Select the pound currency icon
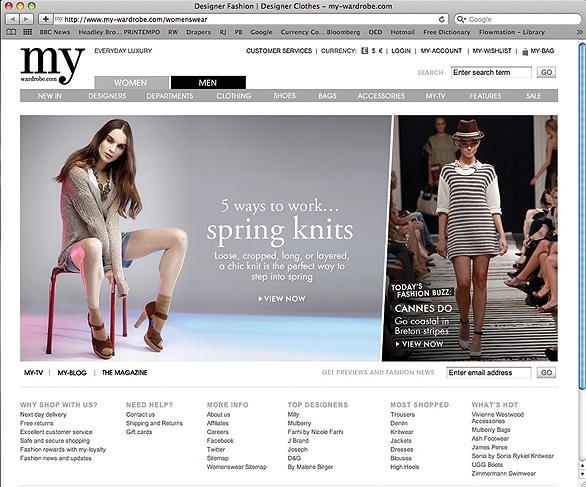This screenshot has width=586, height=487. click(364, 51)
